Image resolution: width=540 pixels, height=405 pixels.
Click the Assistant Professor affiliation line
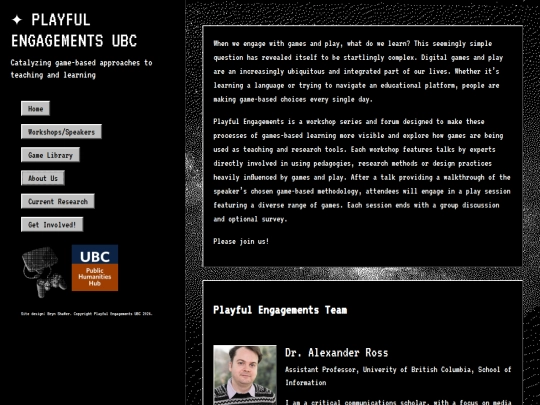[398, 376]
